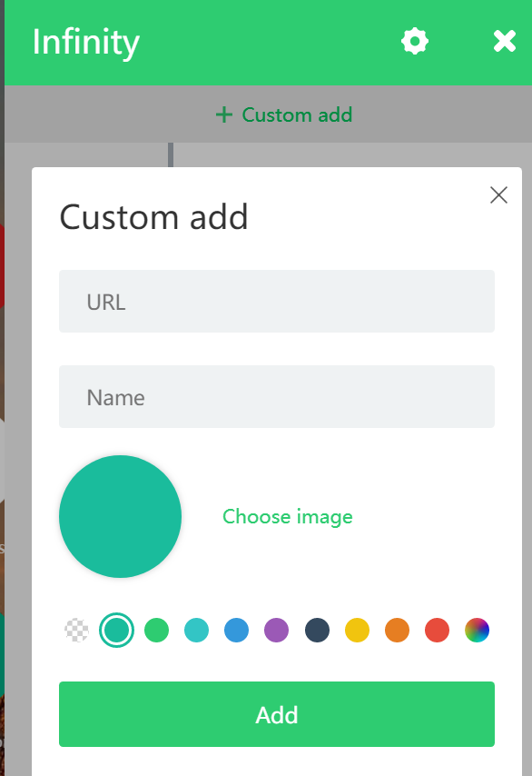Click the green Add button
The image size is (532, 776).
coord(276,714)
